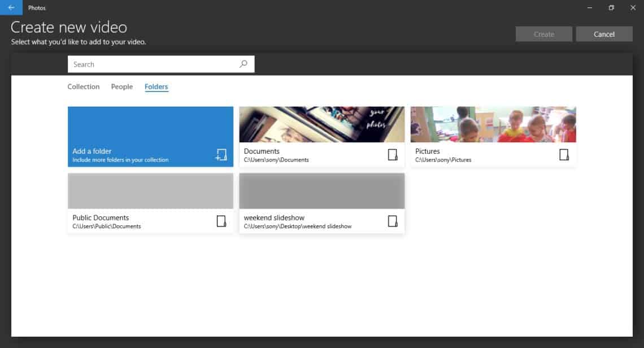Click the back arrow to return
This screenshot has height=348, width=644.
point(10,7)
